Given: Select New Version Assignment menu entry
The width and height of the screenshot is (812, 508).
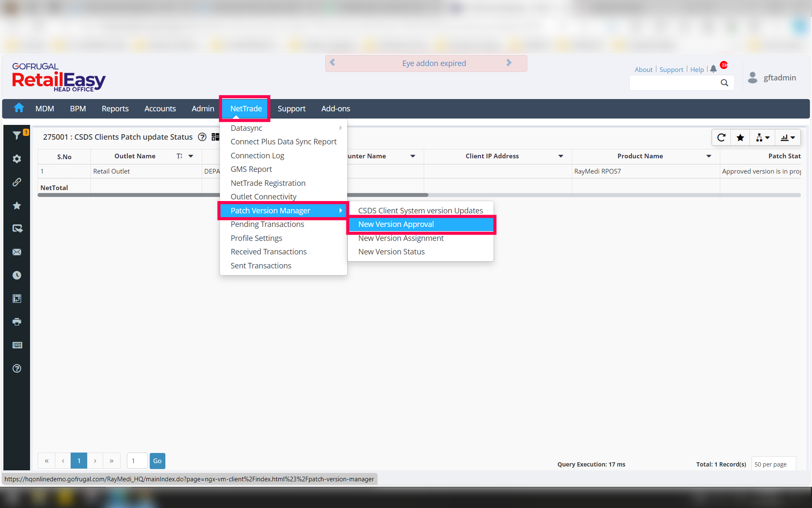Looking at the screenshot, I should click(401, 238).
